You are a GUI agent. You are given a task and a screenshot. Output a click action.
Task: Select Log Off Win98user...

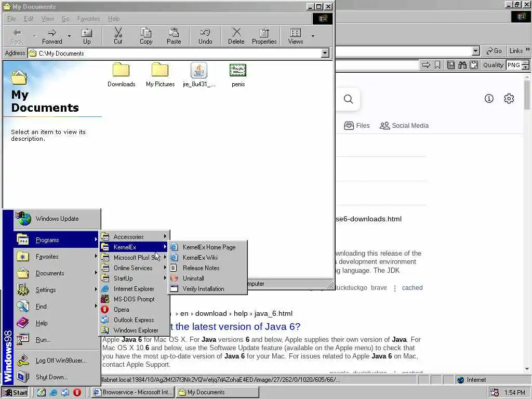tap(57, 361)
